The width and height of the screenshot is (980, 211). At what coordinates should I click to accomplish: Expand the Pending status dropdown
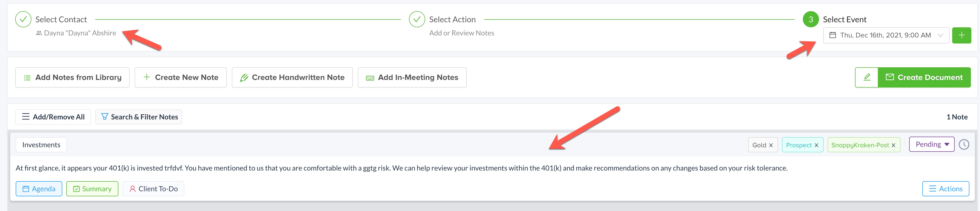[x=931, y=144]
